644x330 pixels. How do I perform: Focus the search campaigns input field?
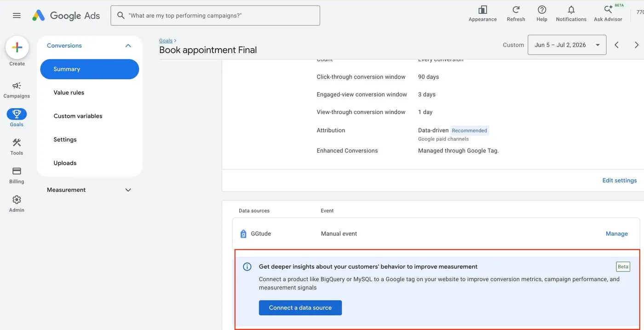[x=215, y=16]
